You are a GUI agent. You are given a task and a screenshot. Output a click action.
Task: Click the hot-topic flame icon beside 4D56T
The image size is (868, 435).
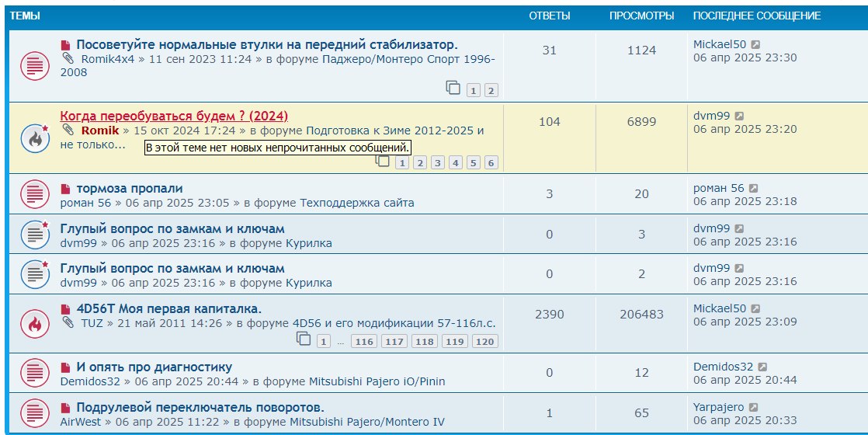(x=35, y=324)
